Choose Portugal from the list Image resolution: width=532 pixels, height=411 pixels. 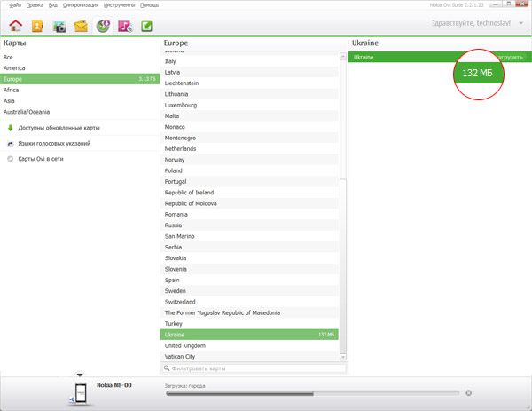point(249,181)
